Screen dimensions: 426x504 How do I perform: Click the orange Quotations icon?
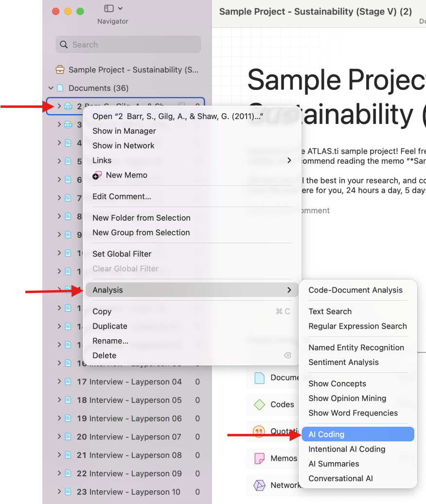(259, 431)
